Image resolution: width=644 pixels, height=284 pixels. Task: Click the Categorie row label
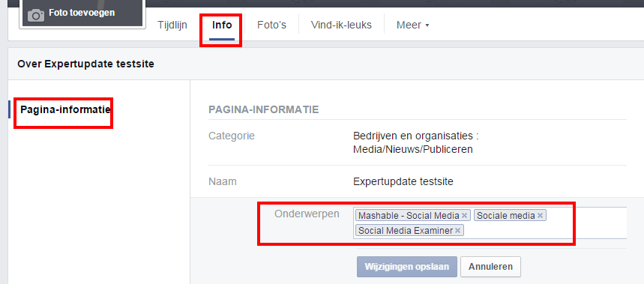232,136
